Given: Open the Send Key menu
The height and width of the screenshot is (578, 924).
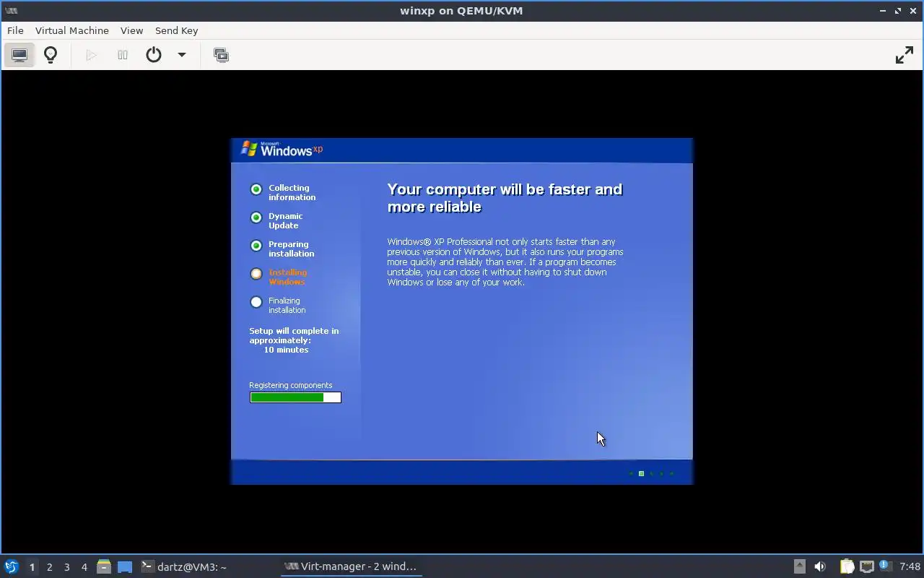Looking at the screenshot, I should click(x=176, y=30).
